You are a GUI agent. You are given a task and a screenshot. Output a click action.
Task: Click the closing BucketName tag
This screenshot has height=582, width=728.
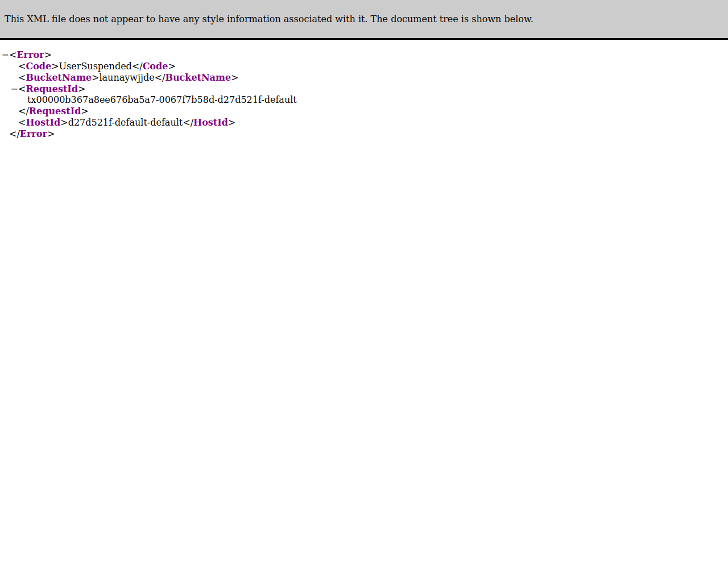197,78
